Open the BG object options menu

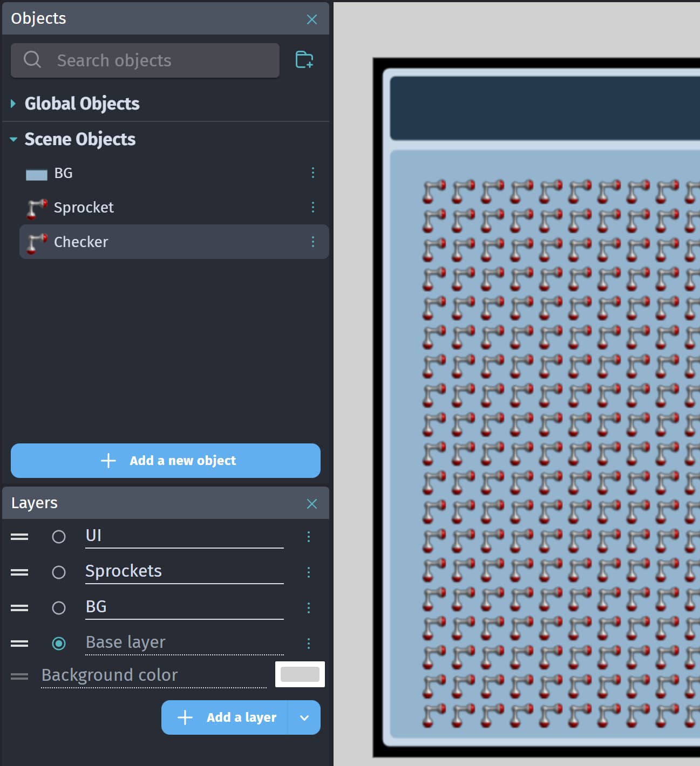313,173
